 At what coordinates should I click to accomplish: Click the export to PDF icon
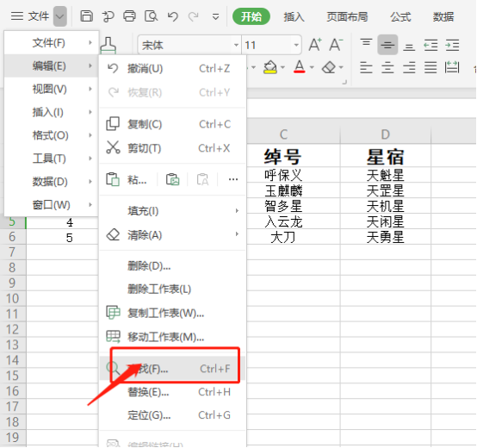pos(108,16)
